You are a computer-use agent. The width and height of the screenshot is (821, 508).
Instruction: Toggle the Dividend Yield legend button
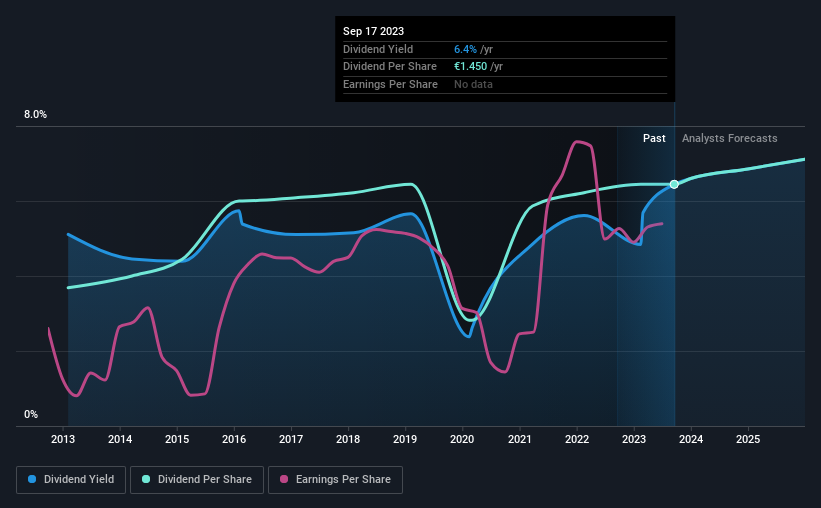(x=71, y=480)
